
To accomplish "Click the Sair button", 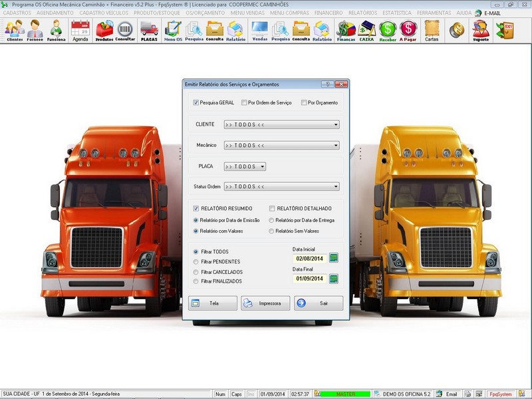I will pyautogui.click(x=319, y=303).
